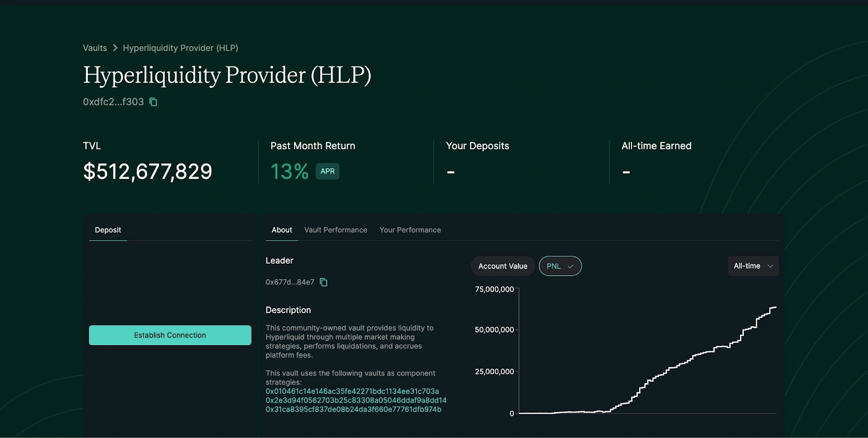This screenshot has height=438, width=868.
Task: Open component vault link starting 0x31ca839
Action: click(x=353, y=410)
